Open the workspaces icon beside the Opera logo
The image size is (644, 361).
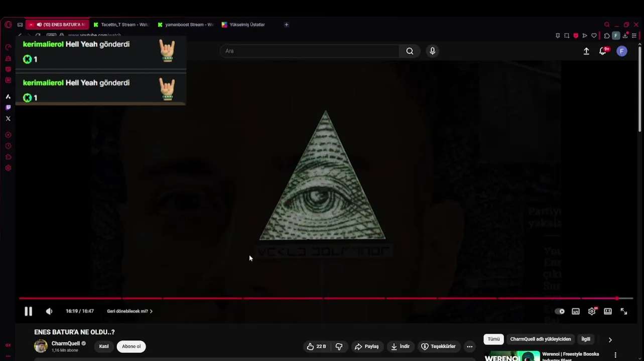pos(20,25)
